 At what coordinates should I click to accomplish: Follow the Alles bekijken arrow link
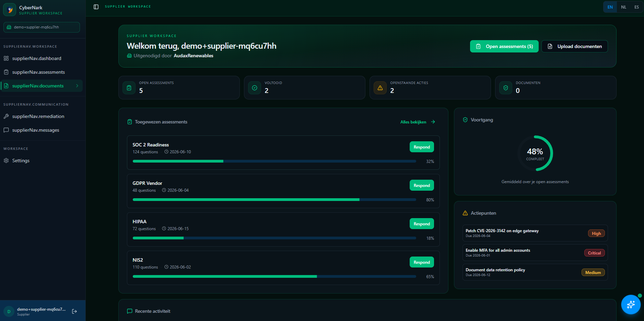(x=418, y=122)
